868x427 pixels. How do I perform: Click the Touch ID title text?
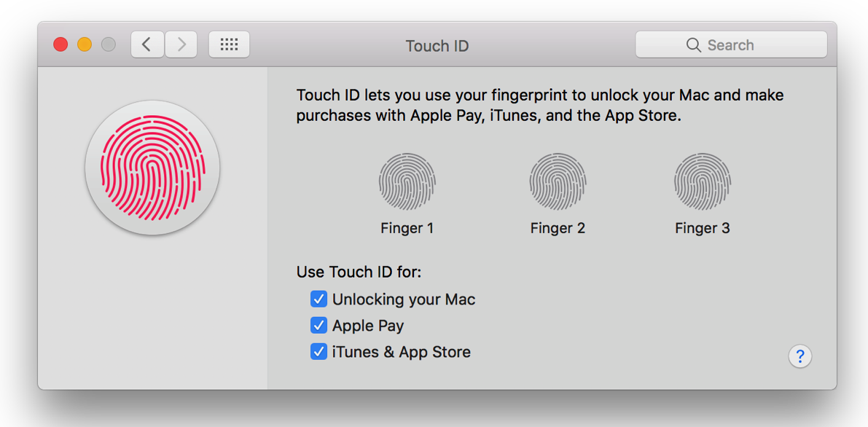click(x=437, y=45)
